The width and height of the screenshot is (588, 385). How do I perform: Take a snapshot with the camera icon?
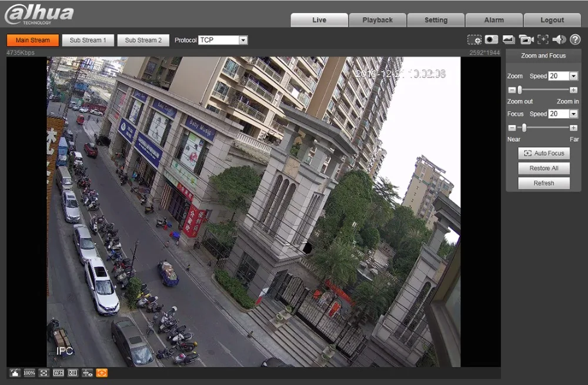coord(491,39)
